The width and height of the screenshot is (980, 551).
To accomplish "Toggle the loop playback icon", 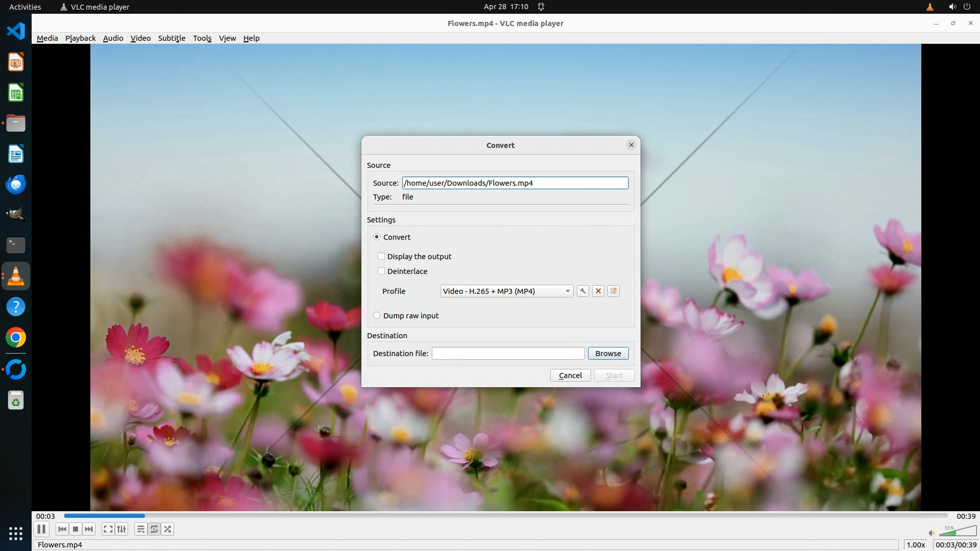I will coord(154,529).
